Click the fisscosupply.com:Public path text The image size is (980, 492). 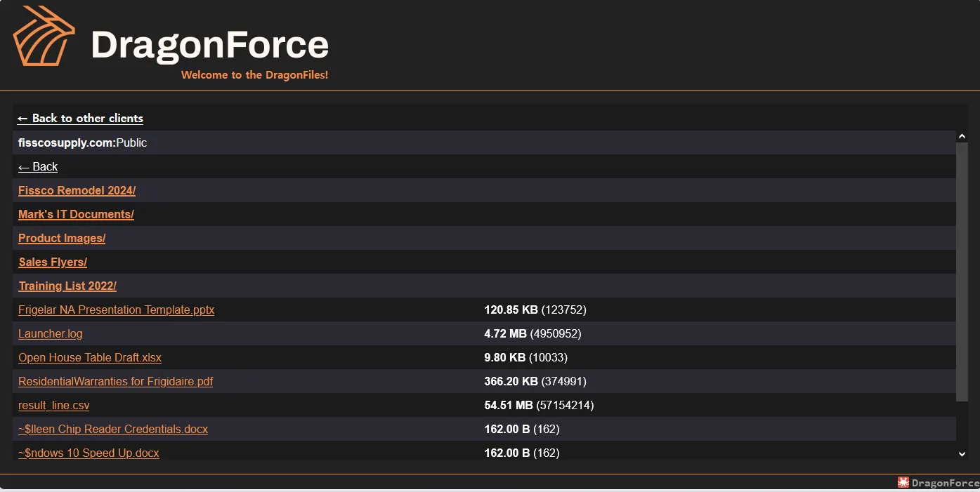[83, 143]
